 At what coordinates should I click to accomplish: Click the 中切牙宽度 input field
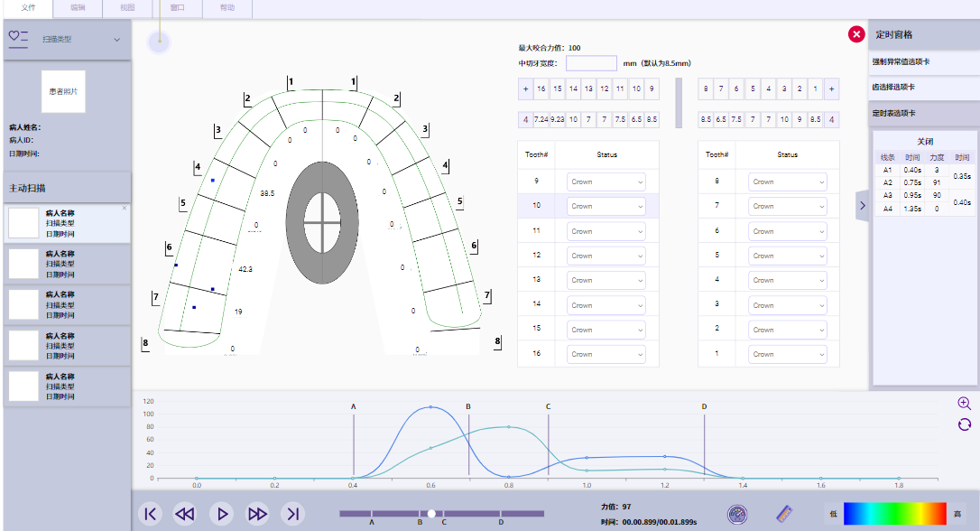pos(591,63)
